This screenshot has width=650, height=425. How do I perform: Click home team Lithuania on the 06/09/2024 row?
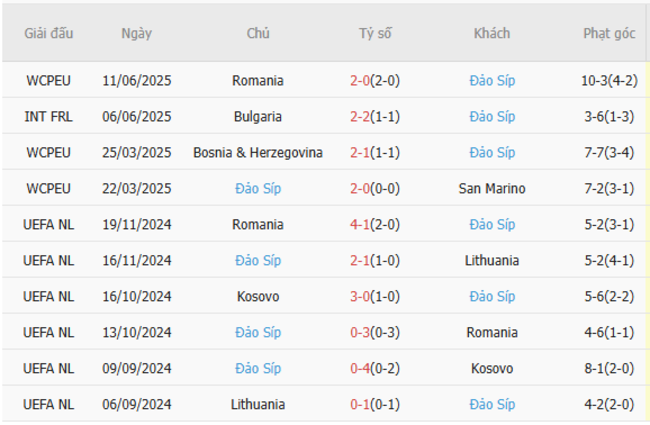tap(258, 405)
